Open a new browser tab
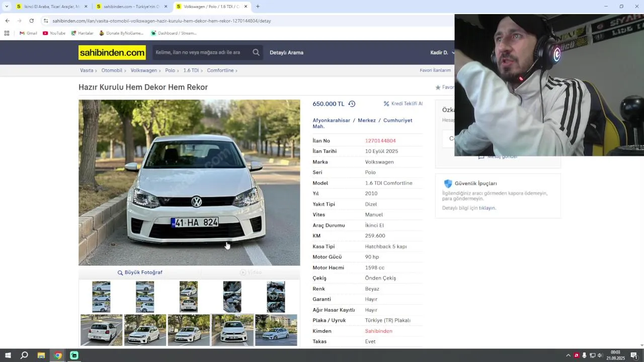Image resolution: width=644 pixels, height=362 pixels. [x=258, y=7]
